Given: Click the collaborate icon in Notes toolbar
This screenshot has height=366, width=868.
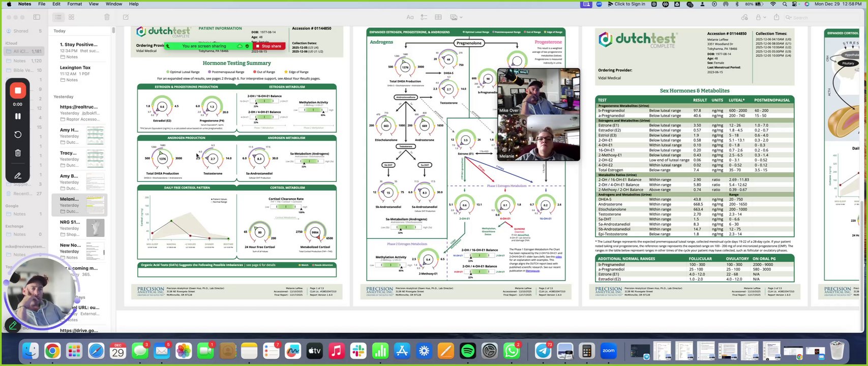Looking at the screenshot, I should tap(744, 17).
